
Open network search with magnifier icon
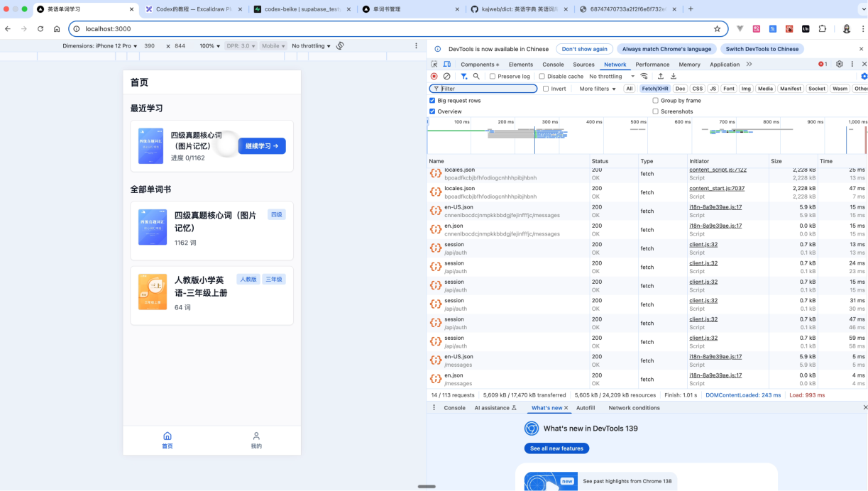pyautogui.click(x=476, y=77)
